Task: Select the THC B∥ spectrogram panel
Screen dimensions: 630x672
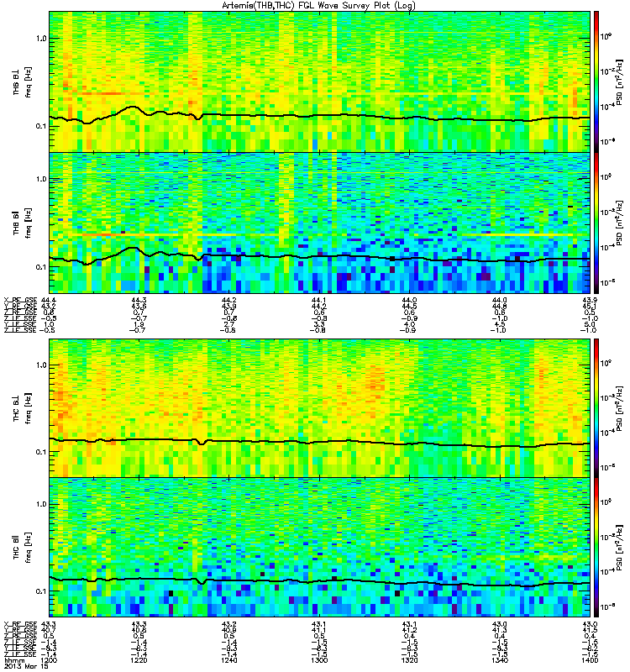Action: pyautogui.click(x=319, y=548)
